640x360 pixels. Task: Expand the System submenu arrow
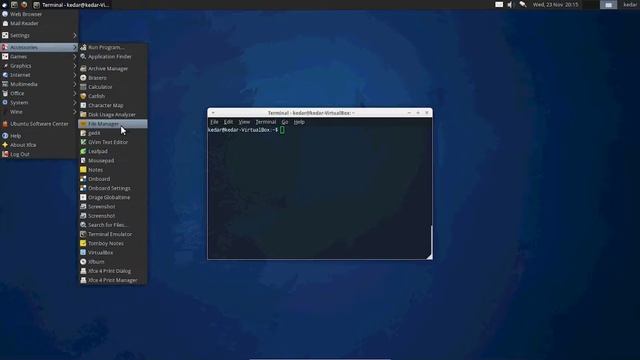point(75,102)
